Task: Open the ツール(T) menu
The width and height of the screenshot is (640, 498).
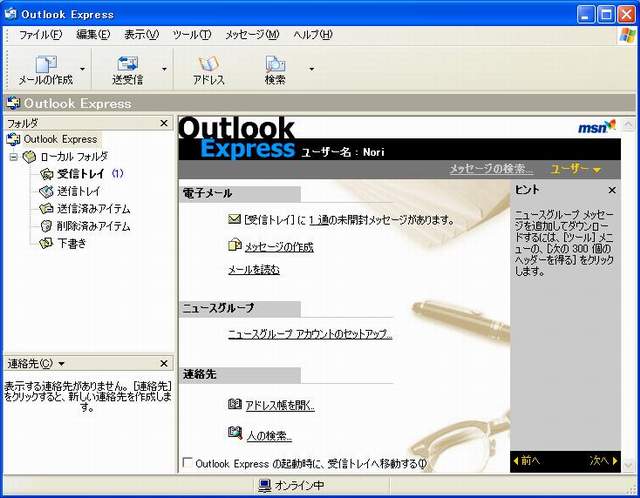Action: (192, 35)
